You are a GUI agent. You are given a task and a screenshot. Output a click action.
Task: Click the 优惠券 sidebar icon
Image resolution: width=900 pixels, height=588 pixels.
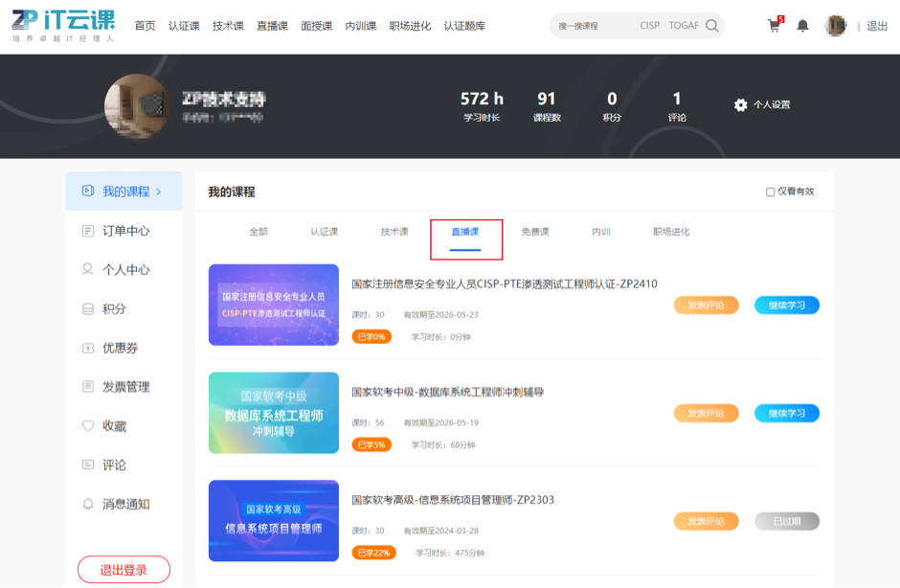(x=87, y=349)
